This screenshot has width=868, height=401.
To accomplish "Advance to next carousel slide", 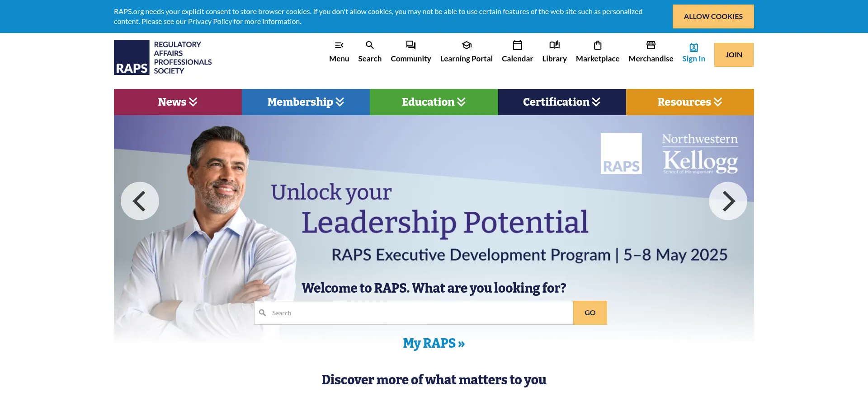I will point(727,201).
